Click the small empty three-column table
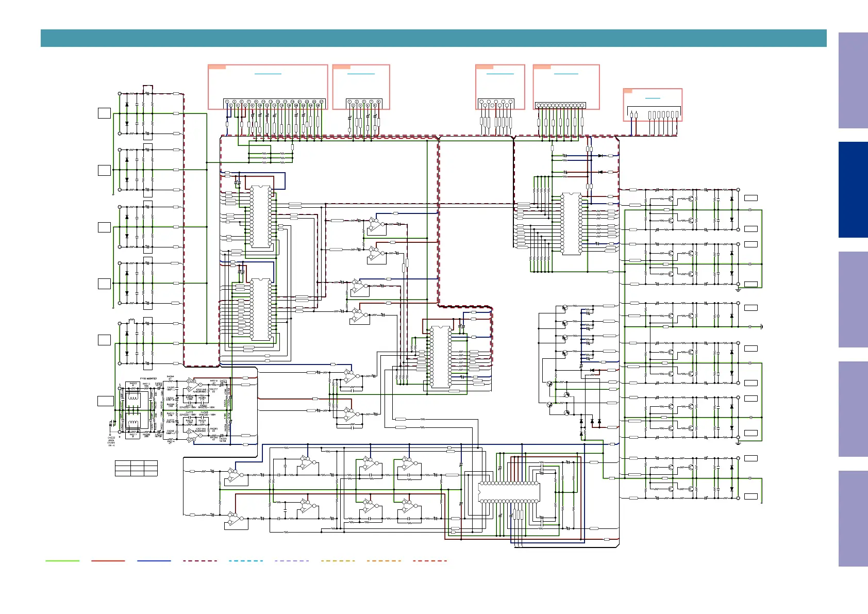This screenshot has height=614, width=868. [136, 468]
